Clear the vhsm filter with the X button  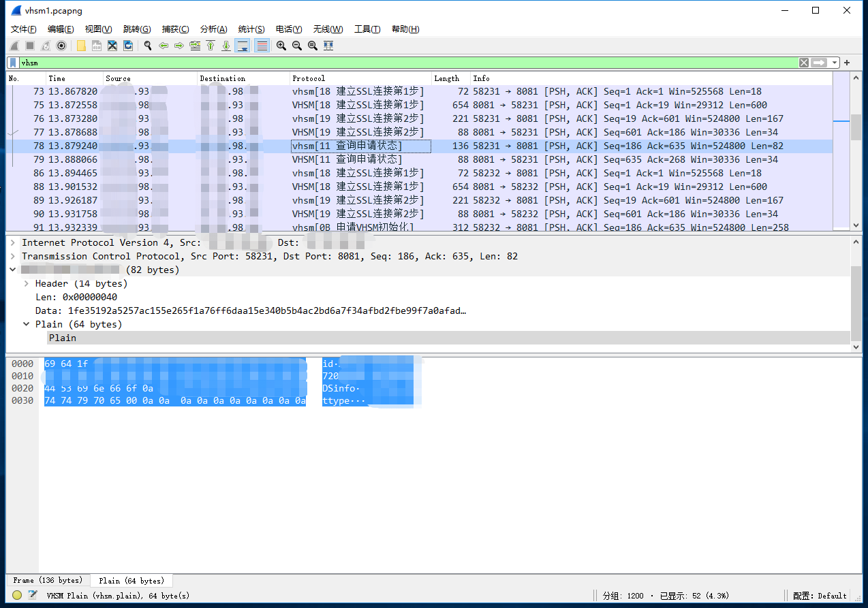(x=804, y=62)
